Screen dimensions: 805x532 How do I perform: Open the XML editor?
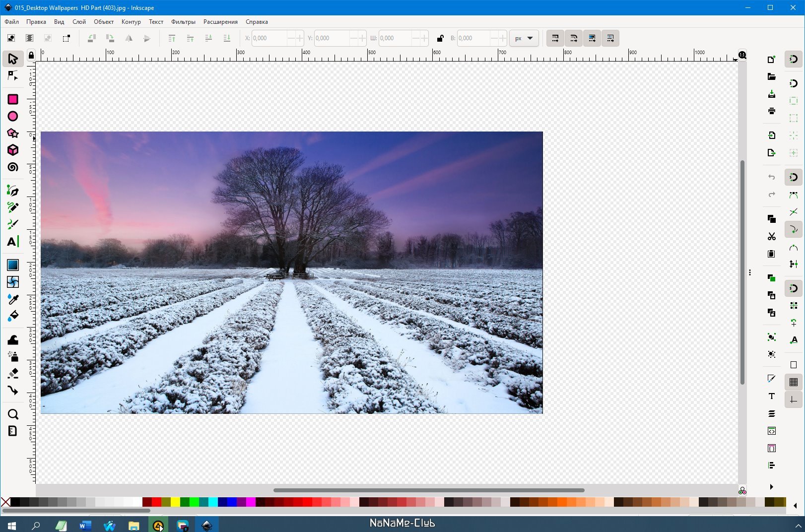pyautogui.click(x=771, y=431)
